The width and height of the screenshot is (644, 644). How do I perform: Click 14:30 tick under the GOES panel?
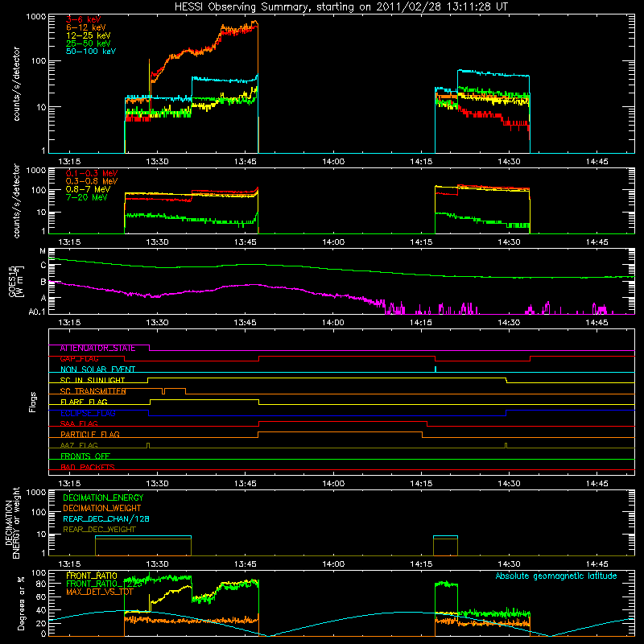pos(510,323)
